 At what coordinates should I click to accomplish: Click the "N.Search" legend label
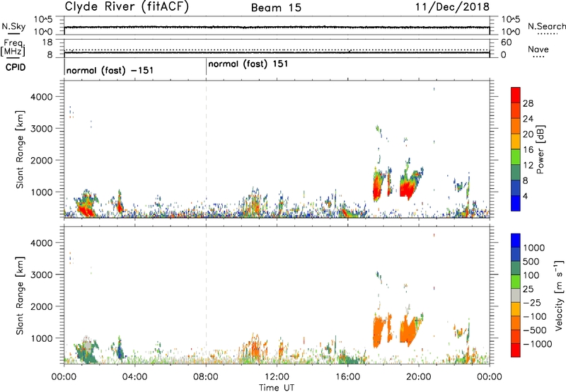[546, 26]
